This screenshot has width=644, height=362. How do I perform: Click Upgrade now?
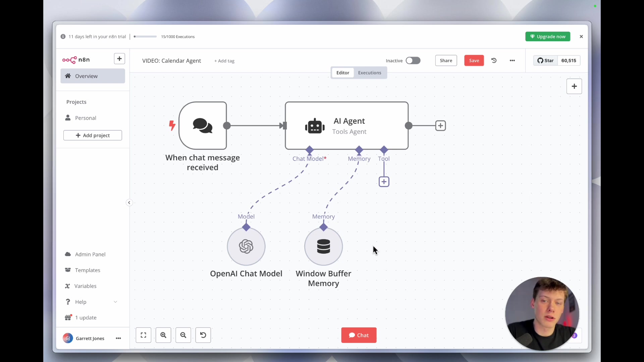click(548, 37)
